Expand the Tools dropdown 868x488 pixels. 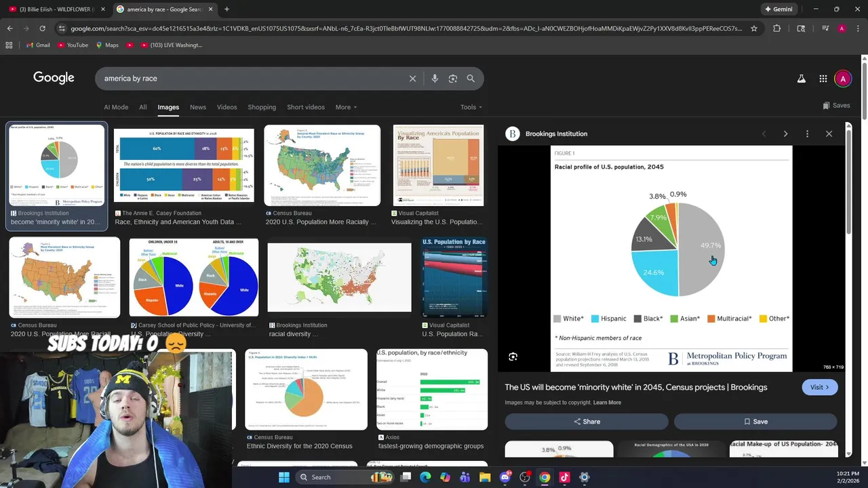click(x=471, y=107)
